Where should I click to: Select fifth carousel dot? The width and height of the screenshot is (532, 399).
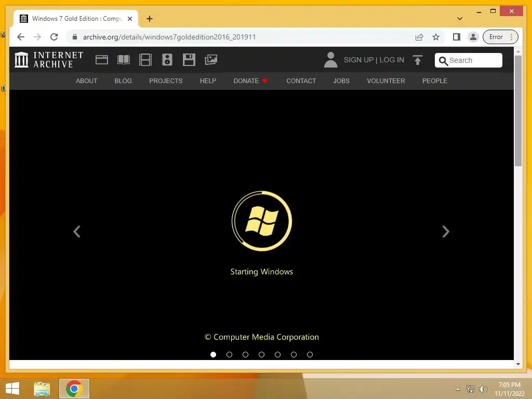pyautogui.click(x=277, y=354)
